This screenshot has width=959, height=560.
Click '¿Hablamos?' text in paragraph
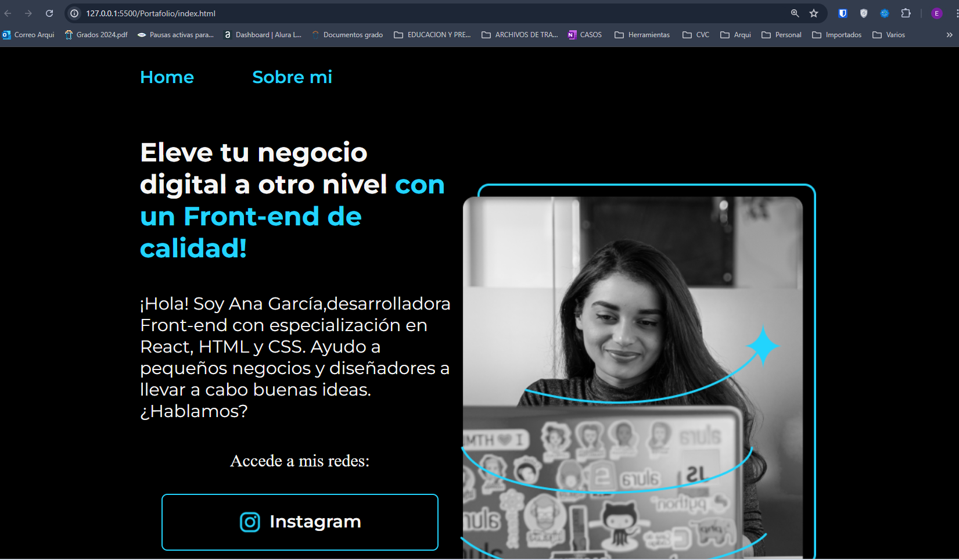(194, 411)
